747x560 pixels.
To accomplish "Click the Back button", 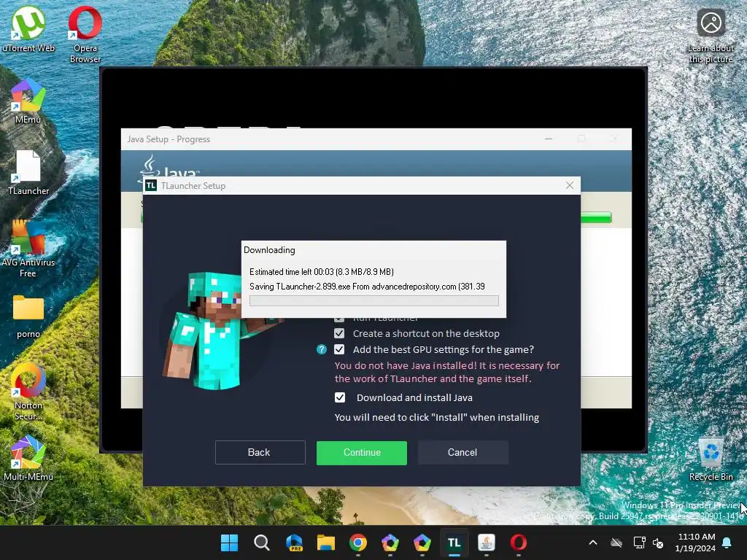I will point(260,452).
